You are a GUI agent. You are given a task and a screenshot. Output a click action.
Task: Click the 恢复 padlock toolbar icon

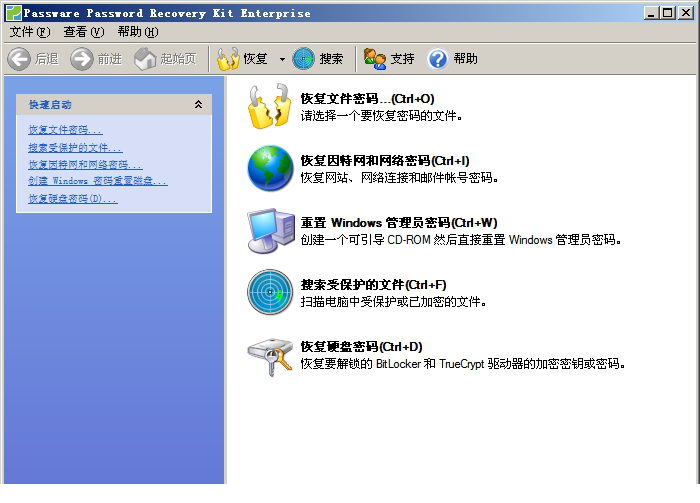pyautogui.click(x=228, y=59)
